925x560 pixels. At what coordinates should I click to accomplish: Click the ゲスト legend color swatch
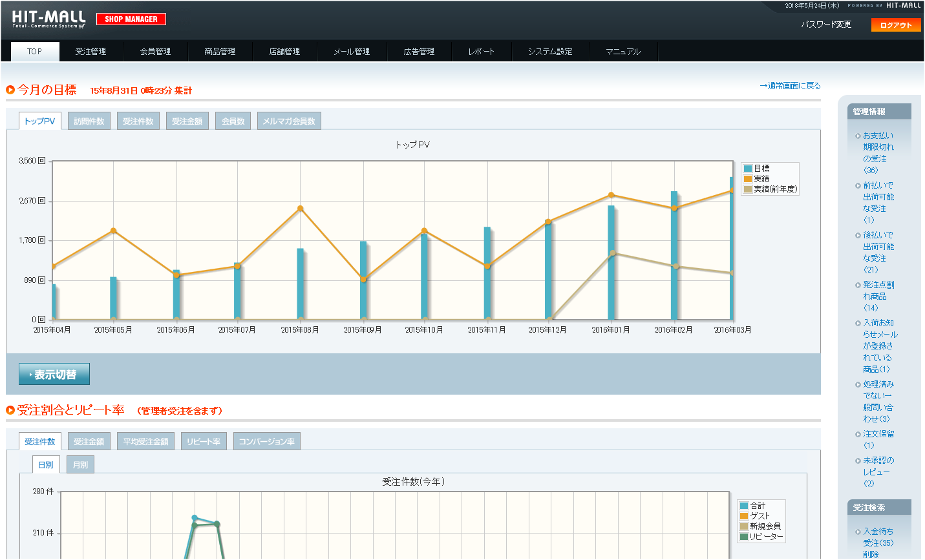point(744,516)
